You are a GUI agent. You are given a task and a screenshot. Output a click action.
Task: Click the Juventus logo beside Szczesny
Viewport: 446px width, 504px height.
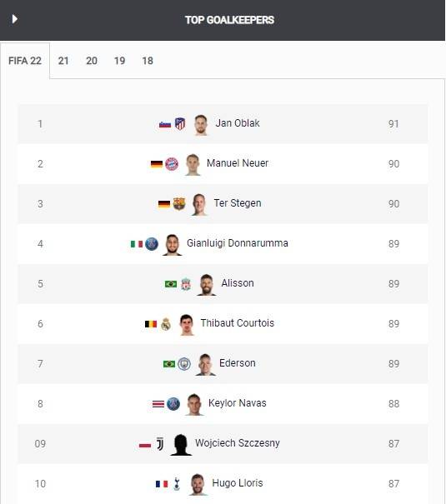160,444
